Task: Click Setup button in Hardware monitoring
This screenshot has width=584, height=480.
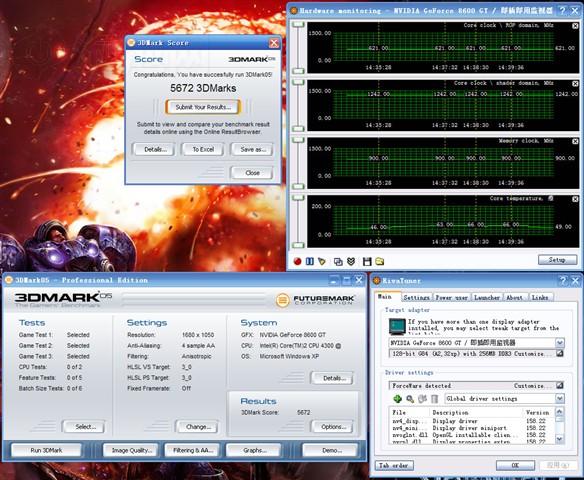Action: [x=557, y=260]
